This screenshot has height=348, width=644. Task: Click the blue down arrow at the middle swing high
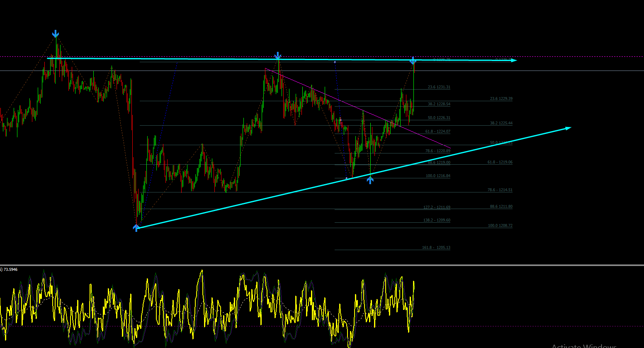coord(278,56)
